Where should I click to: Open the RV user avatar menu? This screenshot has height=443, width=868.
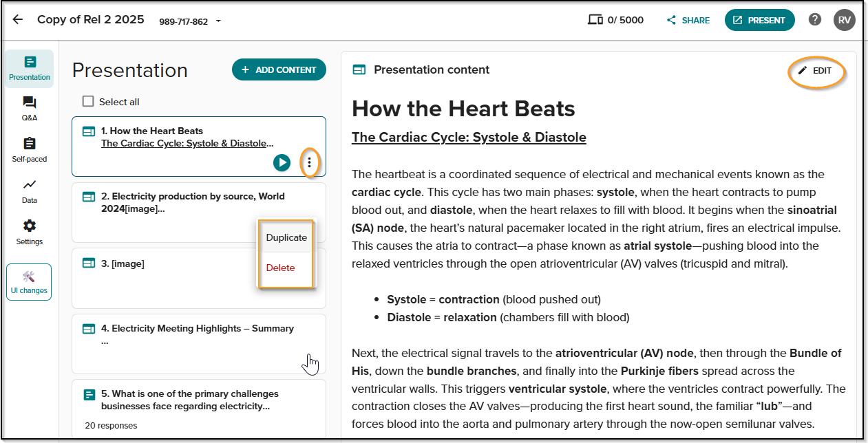(844, 20)
